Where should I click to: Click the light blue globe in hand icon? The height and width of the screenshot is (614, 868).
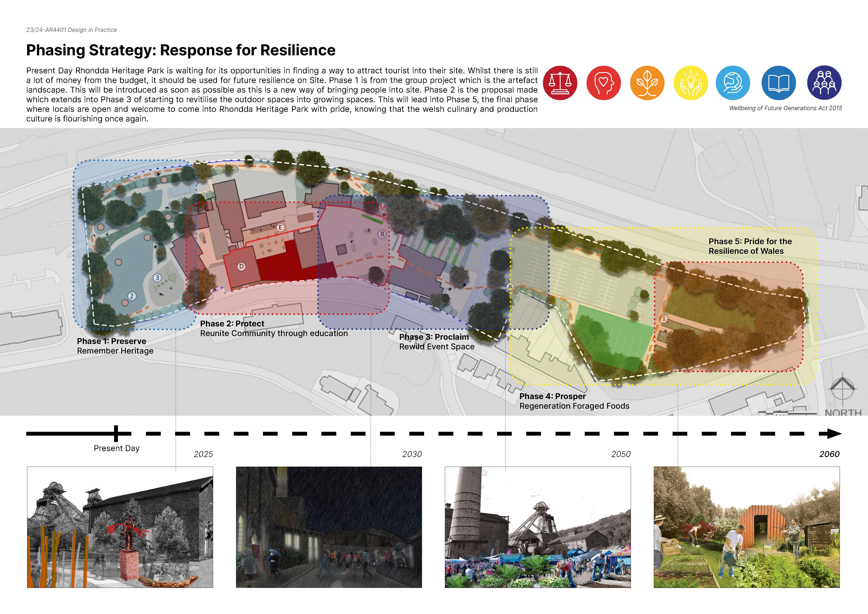(733, 83)
